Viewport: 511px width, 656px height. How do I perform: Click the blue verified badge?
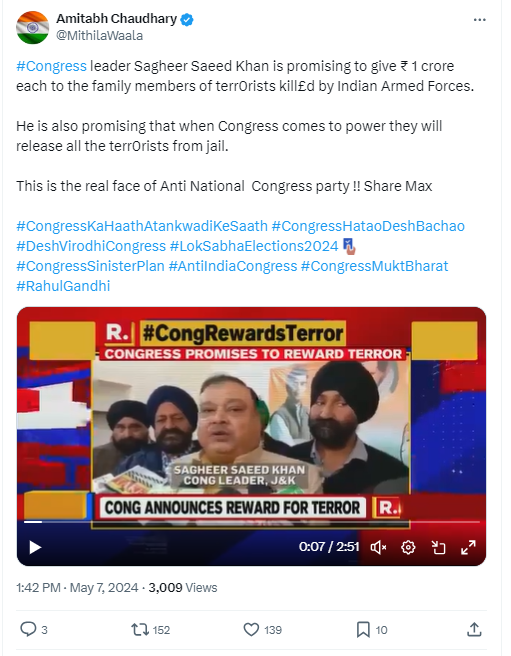tap(187, 19)
